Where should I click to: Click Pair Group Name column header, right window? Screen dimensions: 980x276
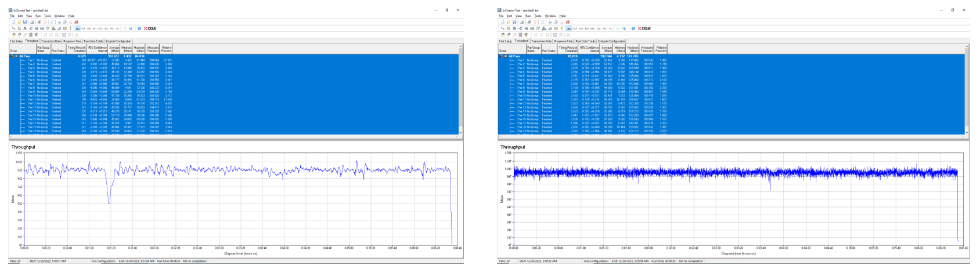(534, 49)
